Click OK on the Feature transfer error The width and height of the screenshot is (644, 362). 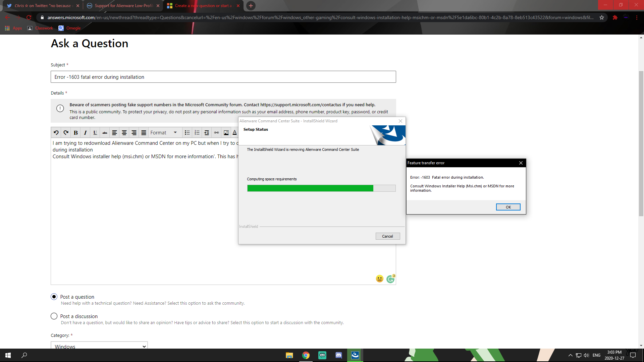[x=508, y=207]
